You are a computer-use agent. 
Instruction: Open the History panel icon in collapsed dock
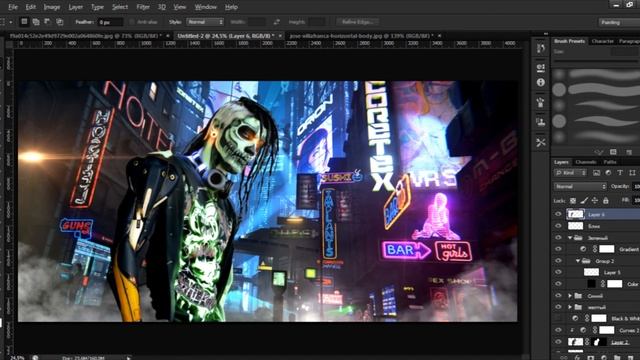541,49
